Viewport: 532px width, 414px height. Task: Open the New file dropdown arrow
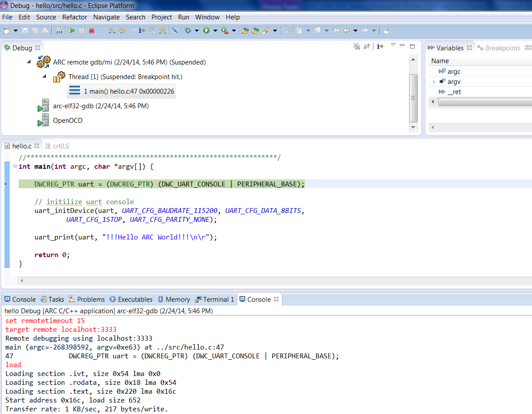click(x=15, y=30)
